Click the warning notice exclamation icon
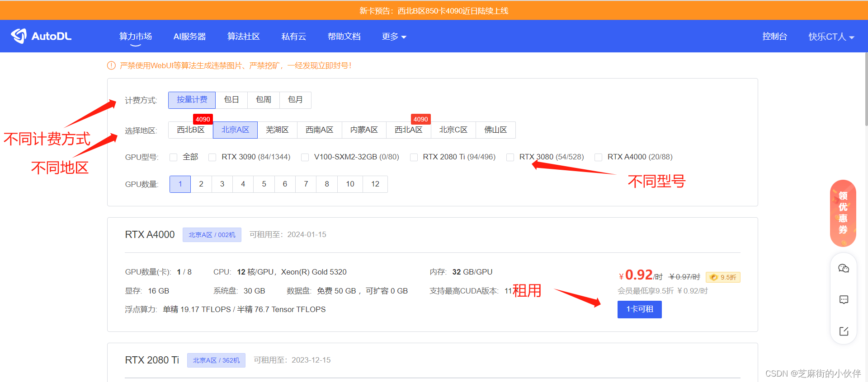This screenshot has height=382, width=868. pyautogui.click(x=111, y=65)
